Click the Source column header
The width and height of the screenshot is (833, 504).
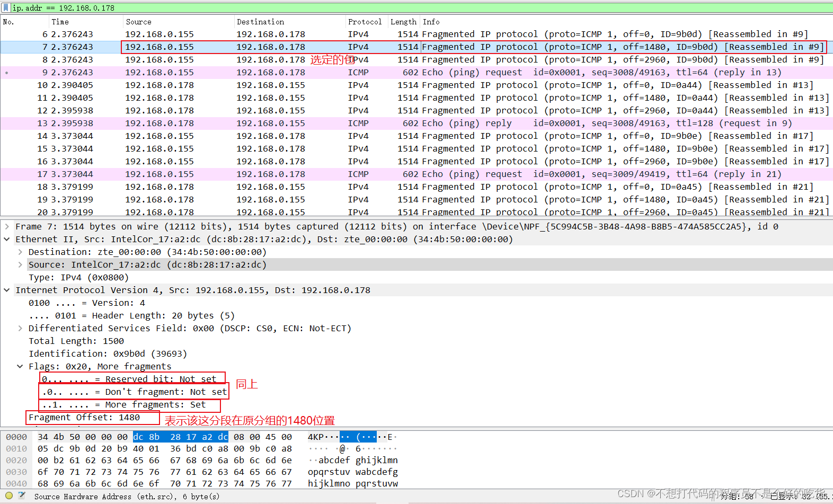pyautogui.click(x=178, y=22)
